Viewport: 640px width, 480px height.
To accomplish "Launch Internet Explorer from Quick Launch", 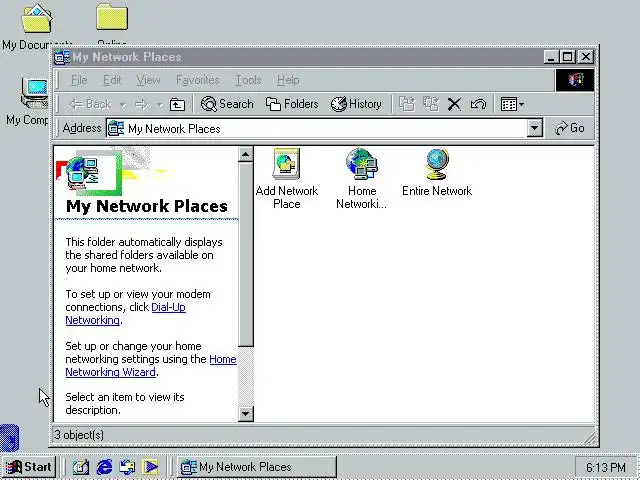I will 104,467.
